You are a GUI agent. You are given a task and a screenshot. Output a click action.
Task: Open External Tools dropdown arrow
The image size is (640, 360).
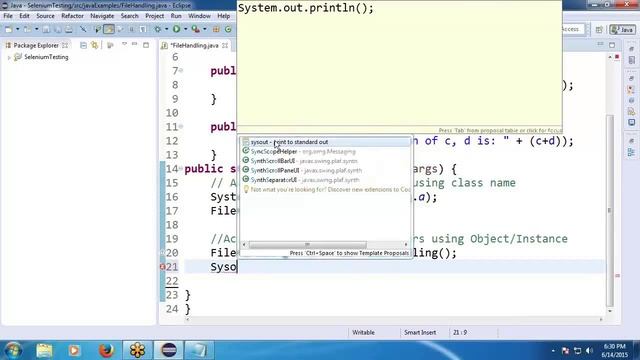[x=205, y=29]
